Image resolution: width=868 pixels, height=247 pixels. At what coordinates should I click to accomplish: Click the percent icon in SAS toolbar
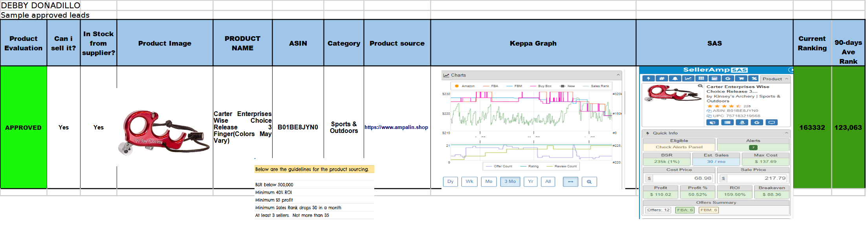754,79
